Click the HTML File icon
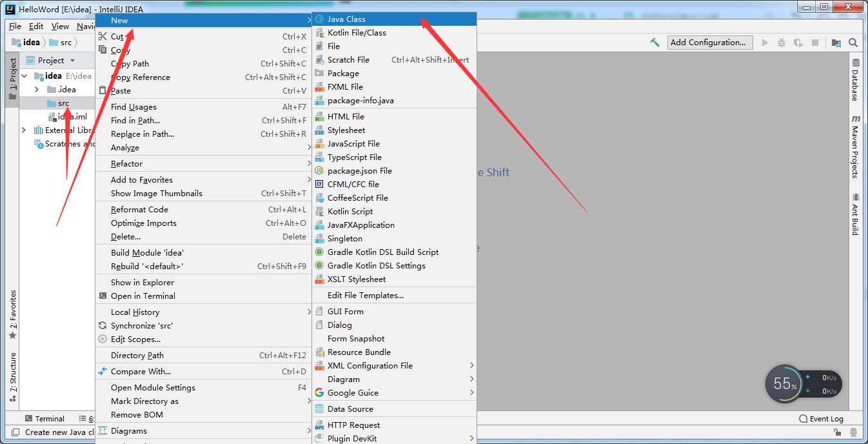The width and height of the screenshot is (868, 444). click(x=319, y=116)
